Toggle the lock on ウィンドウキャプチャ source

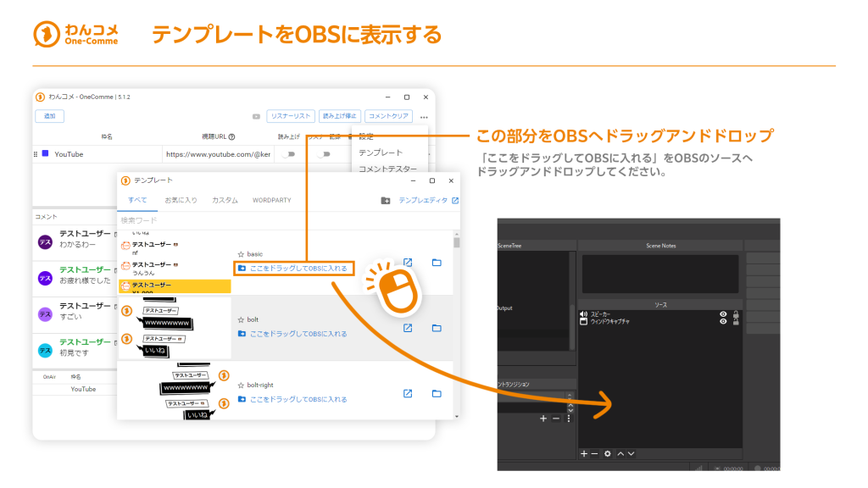point(736,321)
